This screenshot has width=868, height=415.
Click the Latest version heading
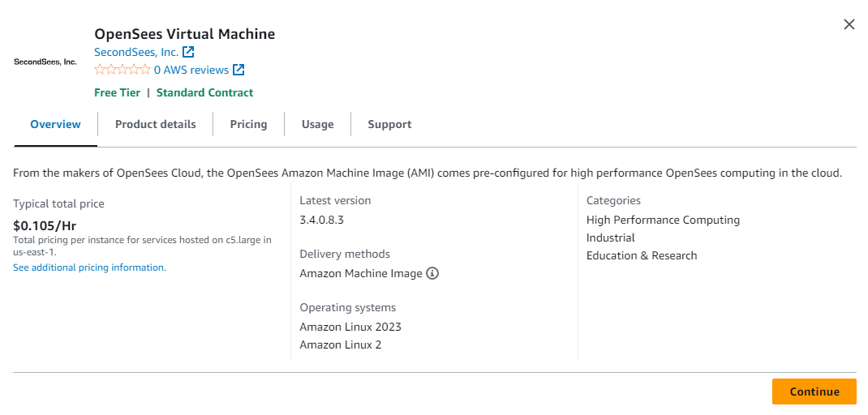[x=336, y=200]
